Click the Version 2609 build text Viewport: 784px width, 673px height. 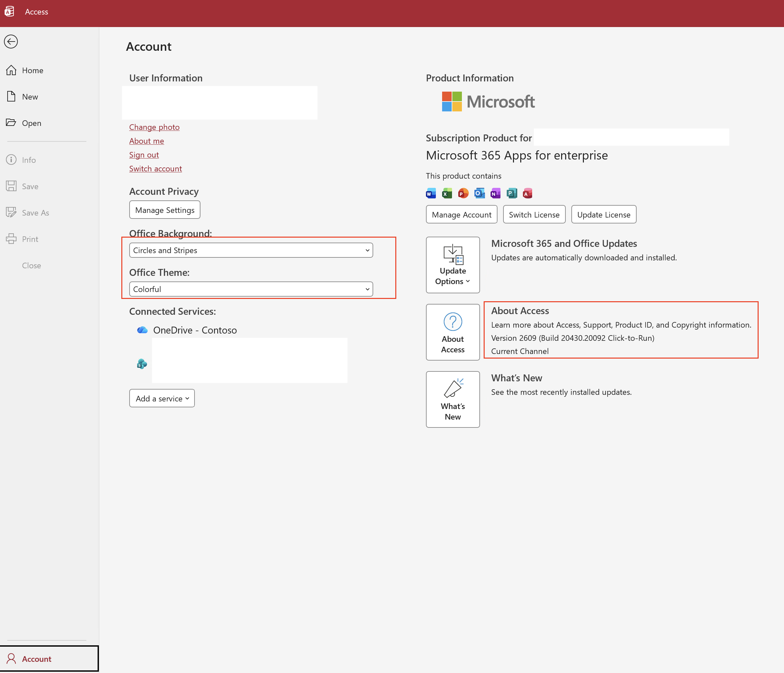point(572,338)
